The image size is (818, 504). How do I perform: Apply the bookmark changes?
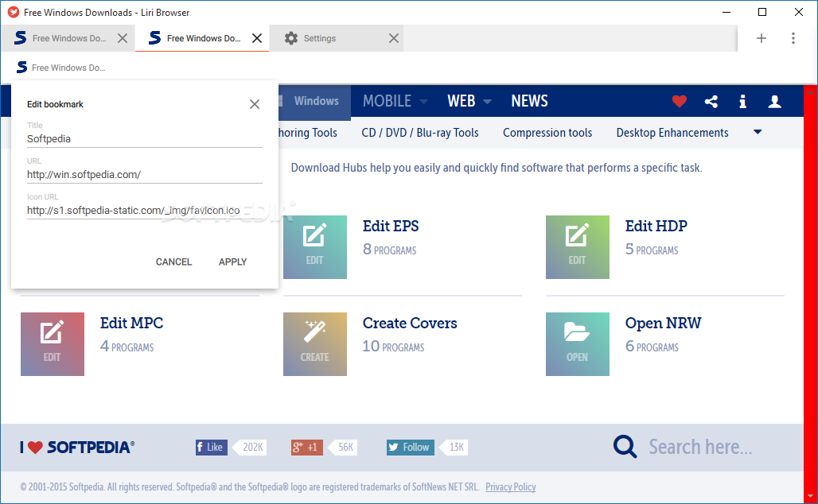coord(232,262)
